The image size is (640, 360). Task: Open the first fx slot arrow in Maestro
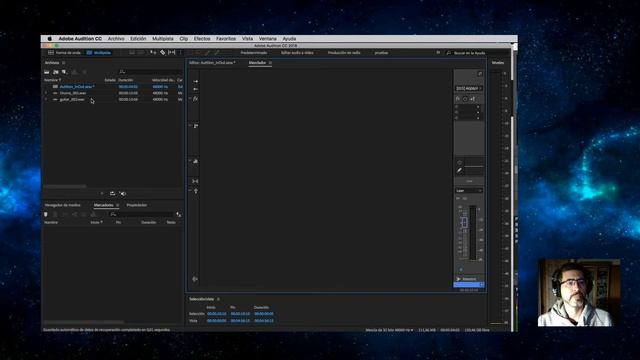pos(478,107)
